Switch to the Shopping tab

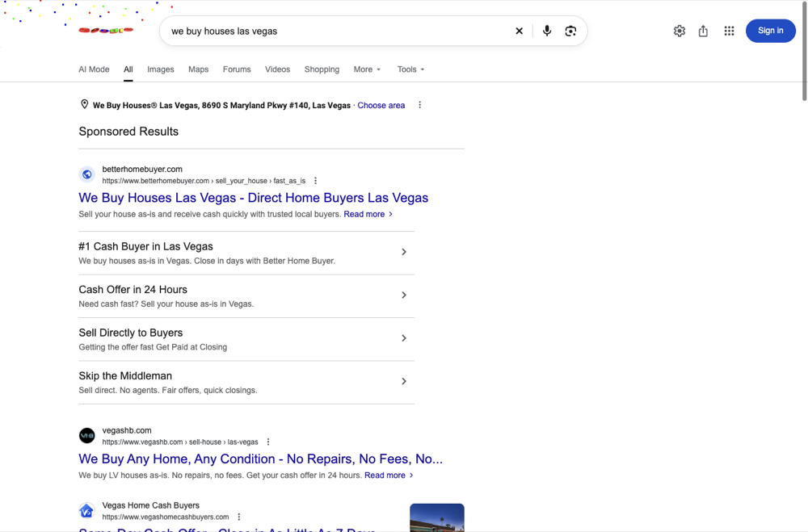tap(322, 69)
